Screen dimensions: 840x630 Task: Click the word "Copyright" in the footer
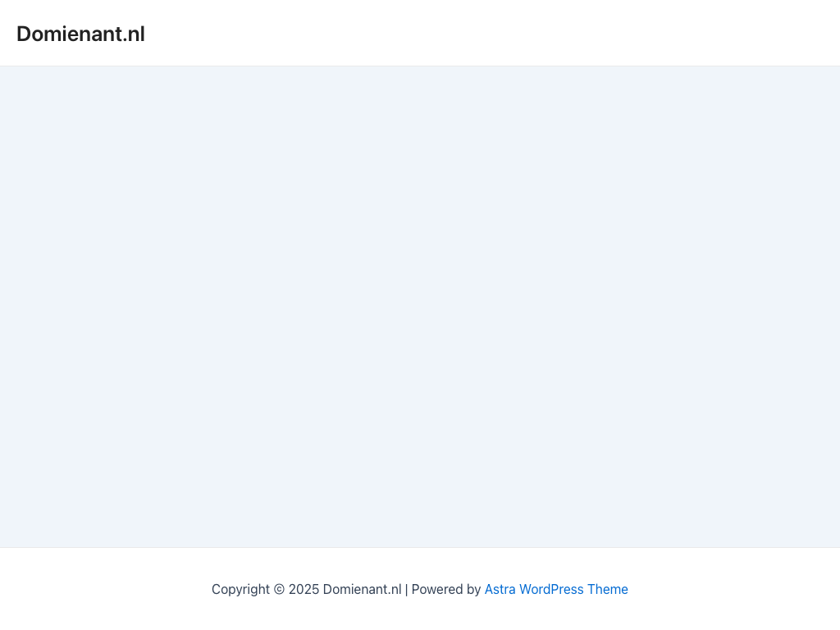(240, 589)
